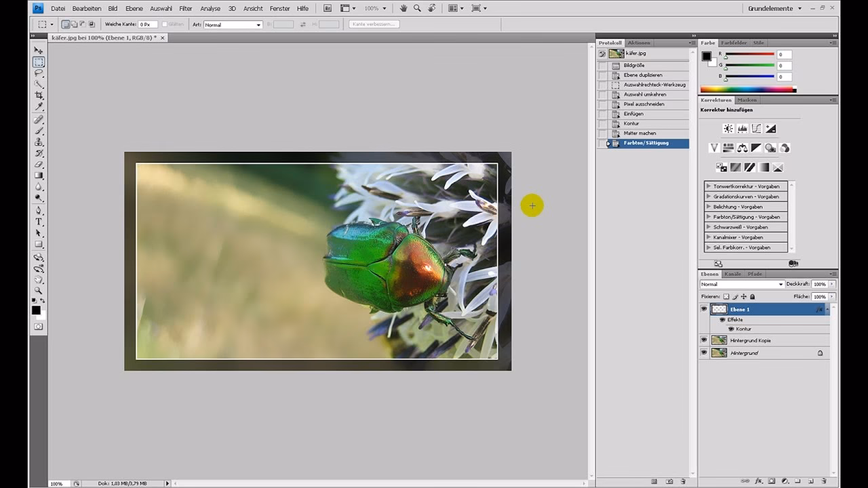Image resolution: width=868 pixels, height=488 pixels.
Task: Select the Lasso tool
Action: (x=39, y=73)
